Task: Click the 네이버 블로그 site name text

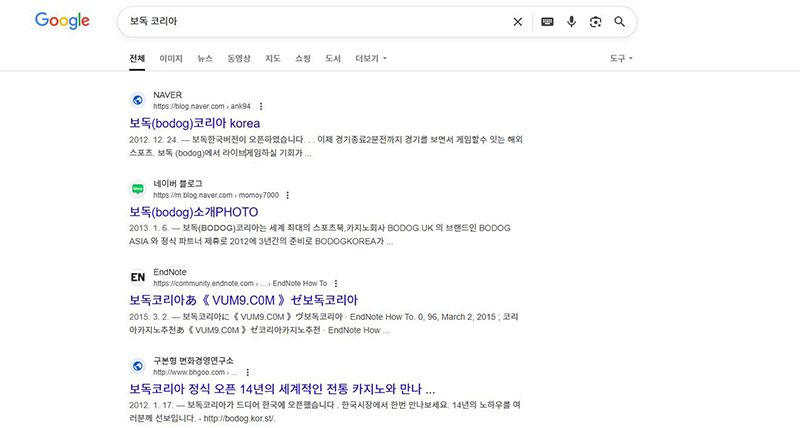Action: [x=178, y=184]
